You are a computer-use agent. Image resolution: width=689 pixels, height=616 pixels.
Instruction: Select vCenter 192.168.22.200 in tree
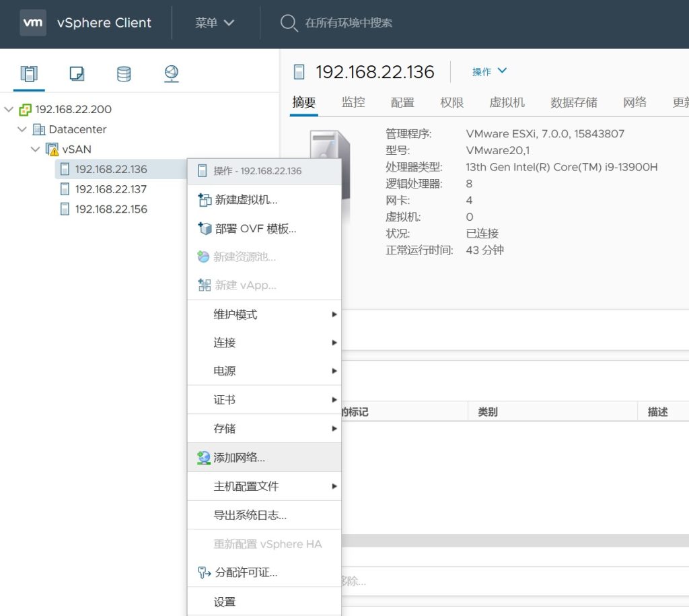73,109
